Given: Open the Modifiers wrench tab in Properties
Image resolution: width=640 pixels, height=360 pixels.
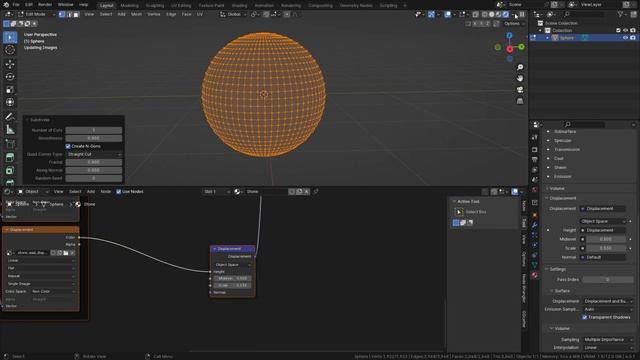Looking at the screenshot, I should pos(535,225).
